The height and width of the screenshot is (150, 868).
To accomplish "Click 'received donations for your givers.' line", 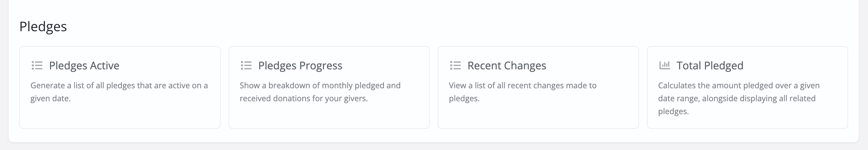I will coord(304,98).
